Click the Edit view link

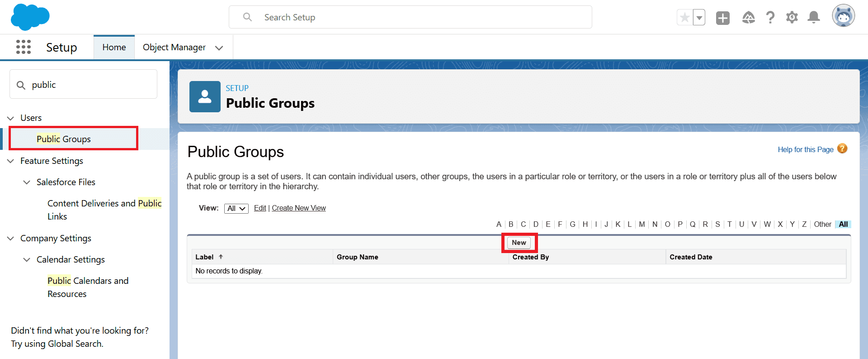click(x=260, y=208)
